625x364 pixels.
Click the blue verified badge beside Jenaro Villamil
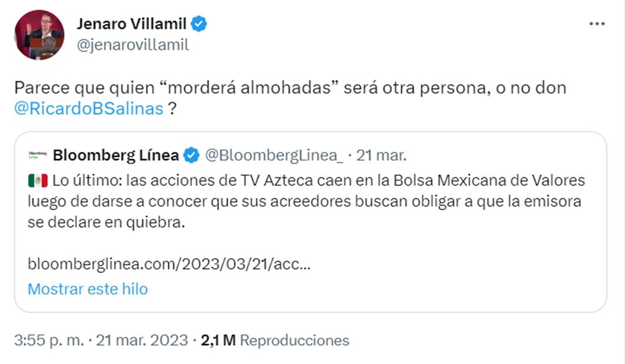[x=200, y=24]
